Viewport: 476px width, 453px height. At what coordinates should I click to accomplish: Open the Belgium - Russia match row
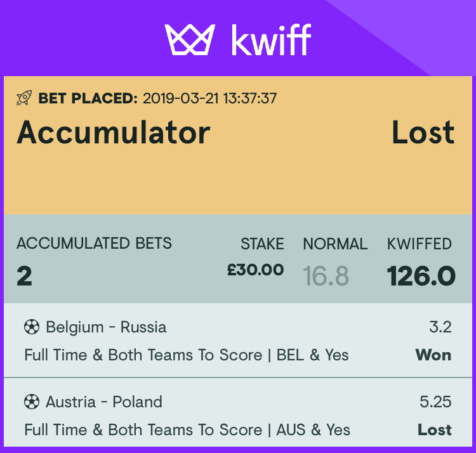(x=238, y=341)
